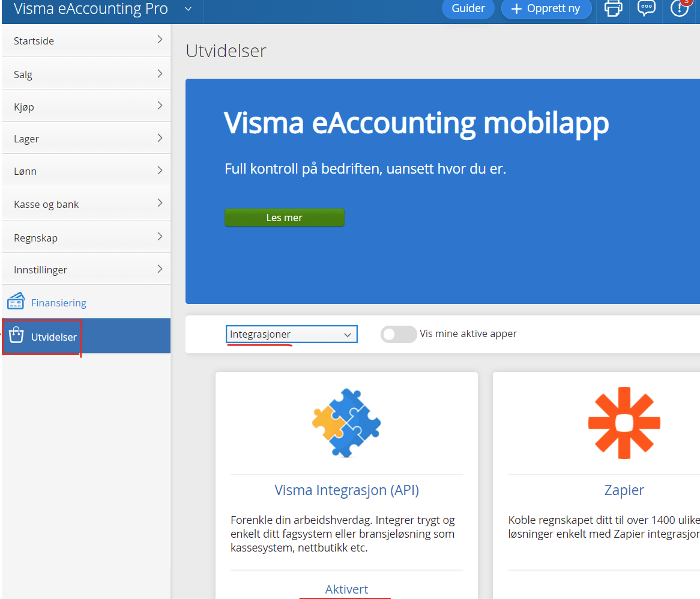Click the Utvidelser page heading
This screenshot has width=700, height=599.
tap(226, 51)
